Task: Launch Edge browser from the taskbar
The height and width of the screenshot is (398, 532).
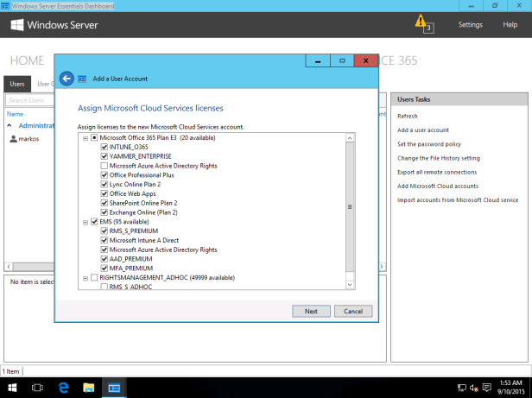Action: coord(63,388)
